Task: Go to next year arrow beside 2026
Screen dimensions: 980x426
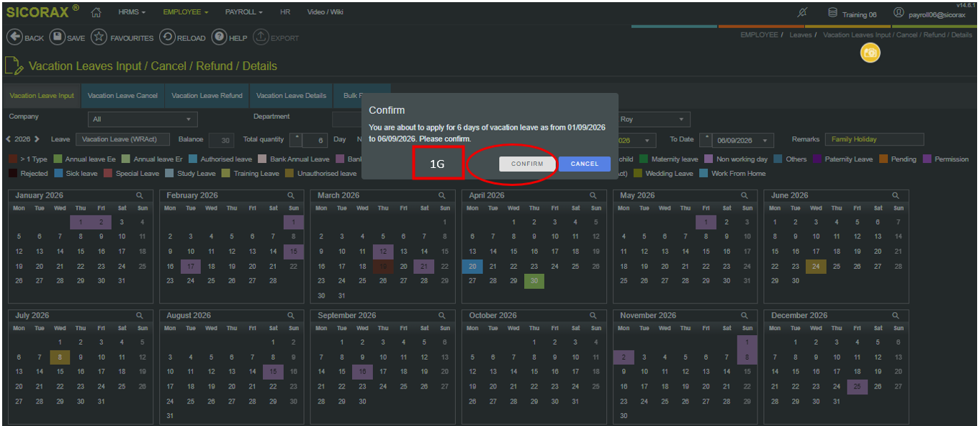Action: click(x=36, y=139)
